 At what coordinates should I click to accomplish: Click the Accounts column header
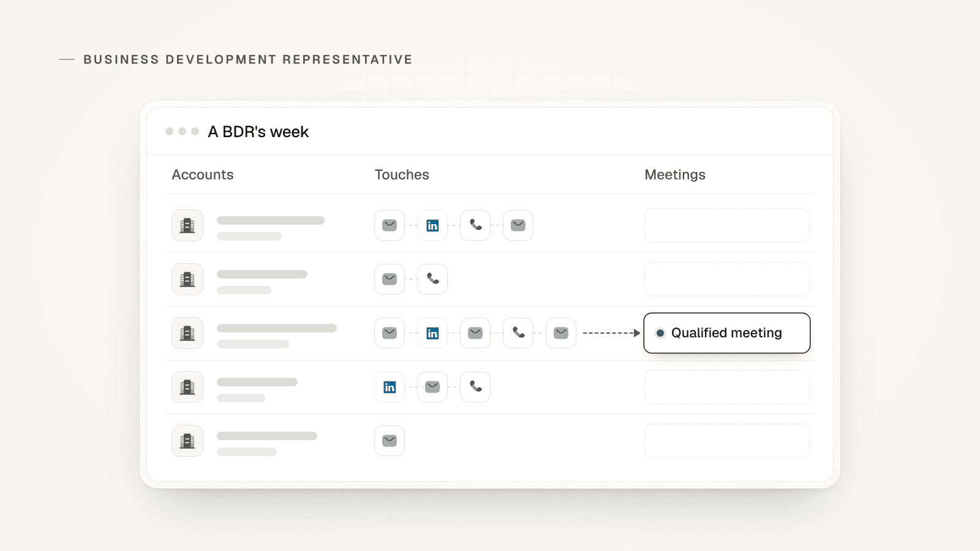[203, 174]
